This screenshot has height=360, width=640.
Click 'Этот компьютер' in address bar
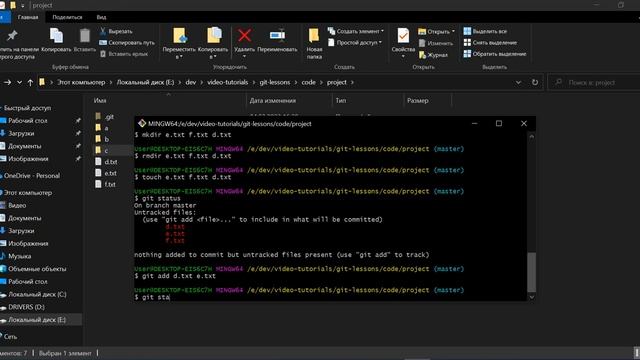tap(81, 82)
